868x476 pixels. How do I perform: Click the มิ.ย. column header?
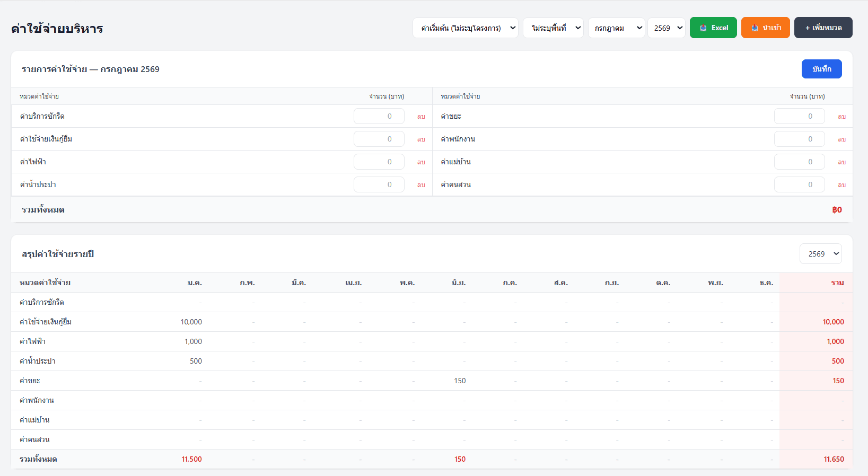(x=459, y=283)
